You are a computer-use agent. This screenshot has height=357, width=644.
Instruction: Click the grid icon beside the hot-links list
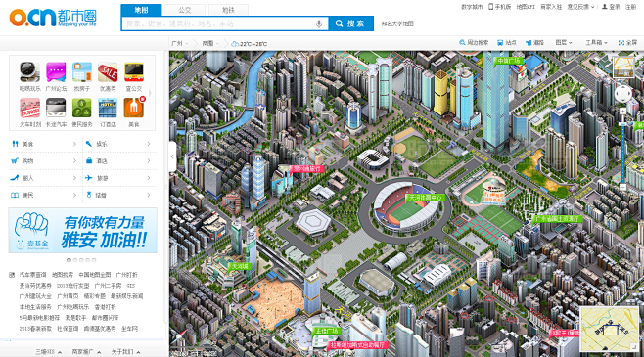point(12,275)
